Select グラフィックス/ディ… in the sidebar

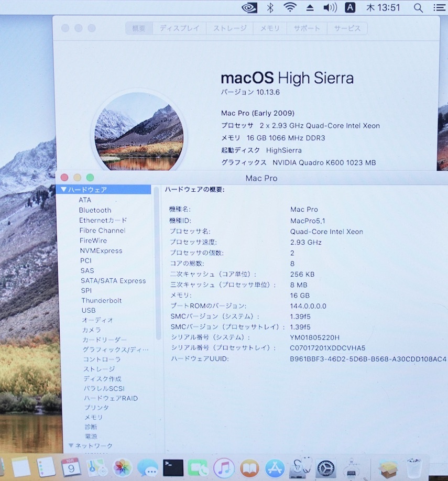pos(115,349)
